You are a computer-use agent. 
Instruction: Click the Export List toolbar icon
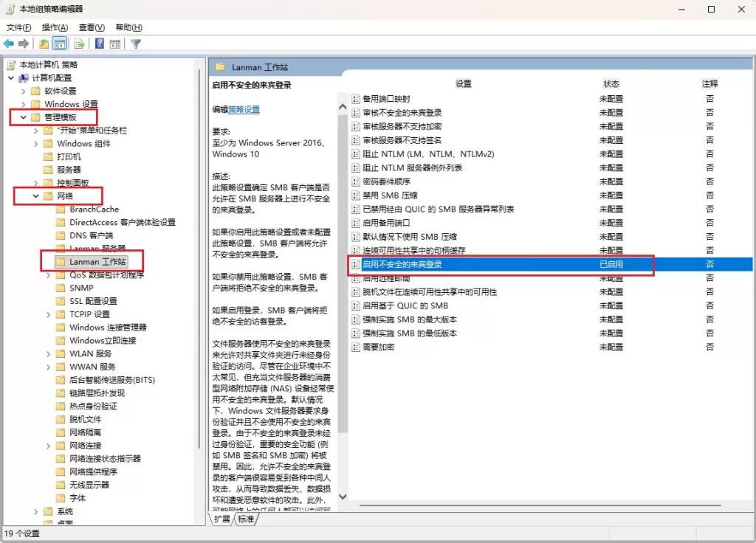pyautogui.click(x=79, y=44)
